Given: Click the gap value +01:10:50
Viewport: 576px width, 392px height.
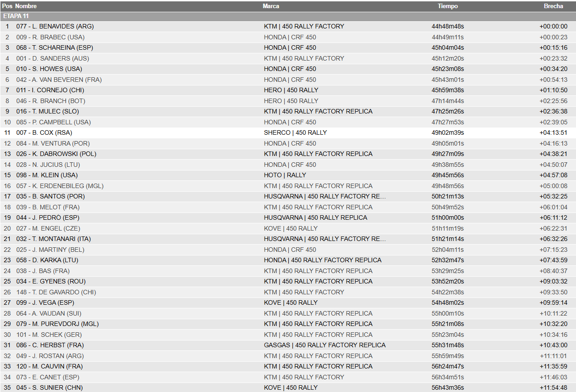Looking at the screenshot, I should (x=553, y=90).
